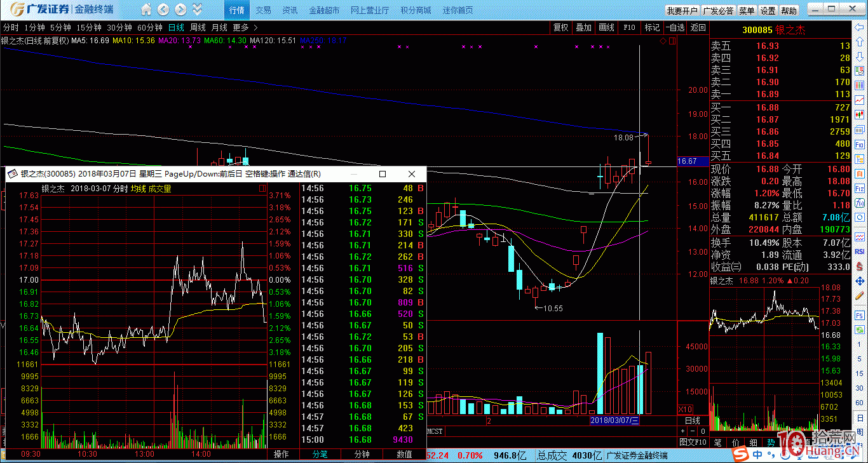The image size is (868, 463).
Task: Click the Sogou input method icon
Action: [x=740, y=455]
